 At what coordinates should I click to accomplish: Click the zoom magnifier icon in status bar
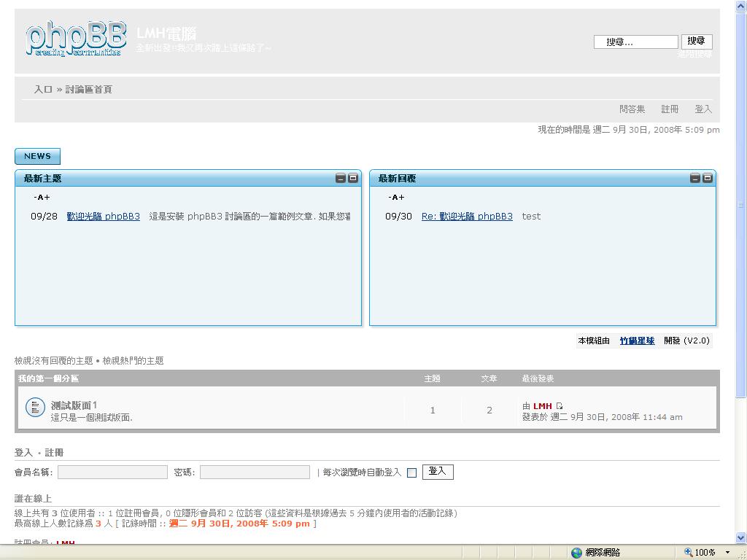(689, 553)
